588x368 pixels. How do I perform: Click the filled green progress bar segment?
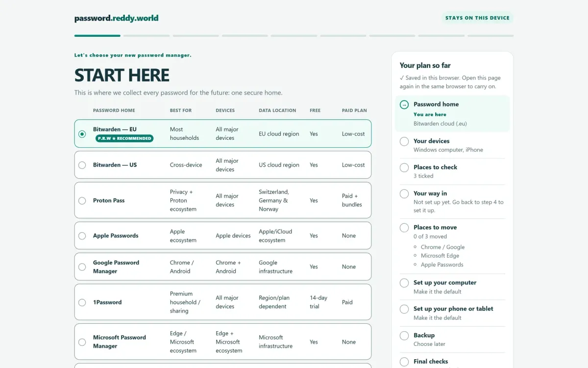coord(98,36)
